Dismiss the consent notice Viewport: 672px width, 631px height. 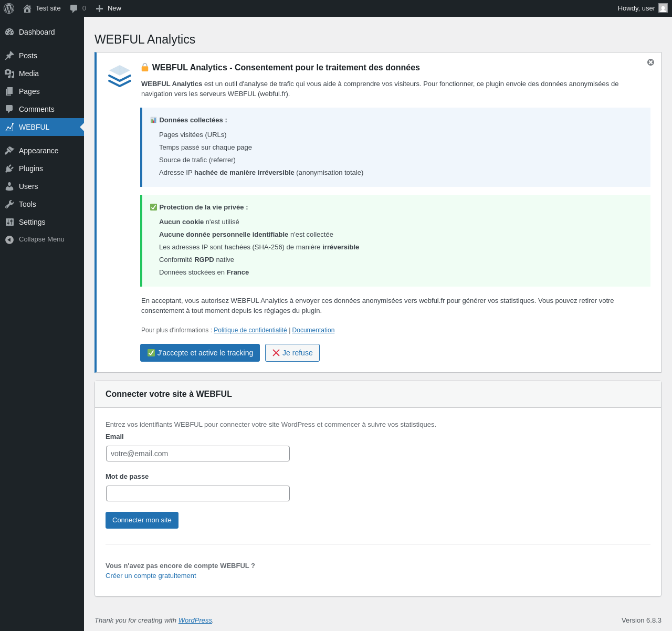click(x=650, y=62)
